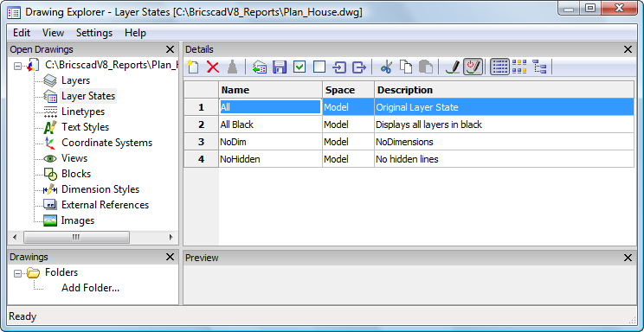Collapse the Folders tree node
Screen dimensions: 644x332
pos(17,273)
